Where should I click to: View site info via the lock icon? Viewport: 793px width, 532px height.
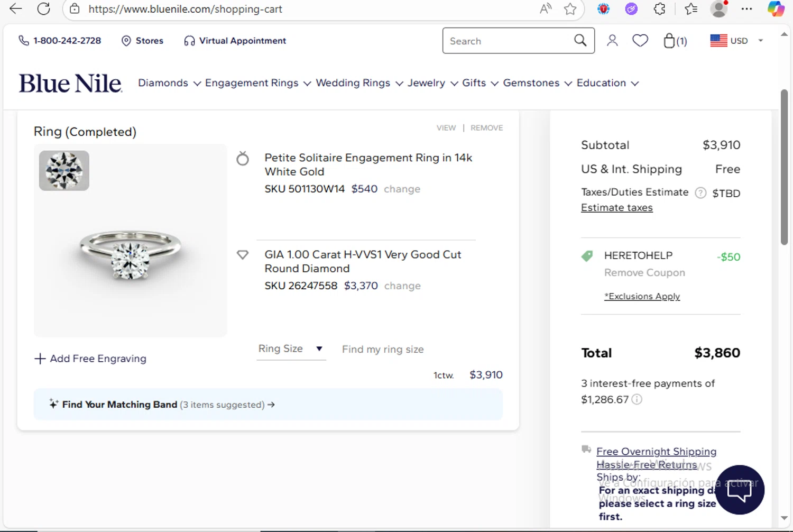(x=75, y=9)
